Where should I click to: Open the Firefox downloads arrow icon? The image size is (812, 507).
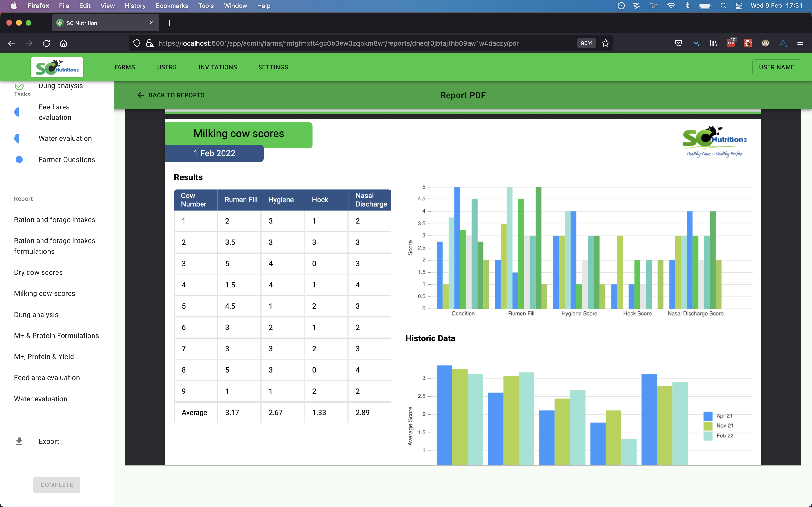696,43
